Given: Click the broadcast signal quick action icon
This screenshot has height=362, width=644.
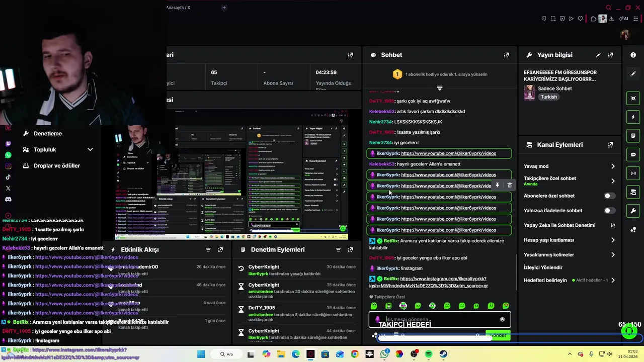Looking at the screenshot, I should [633, 173].
